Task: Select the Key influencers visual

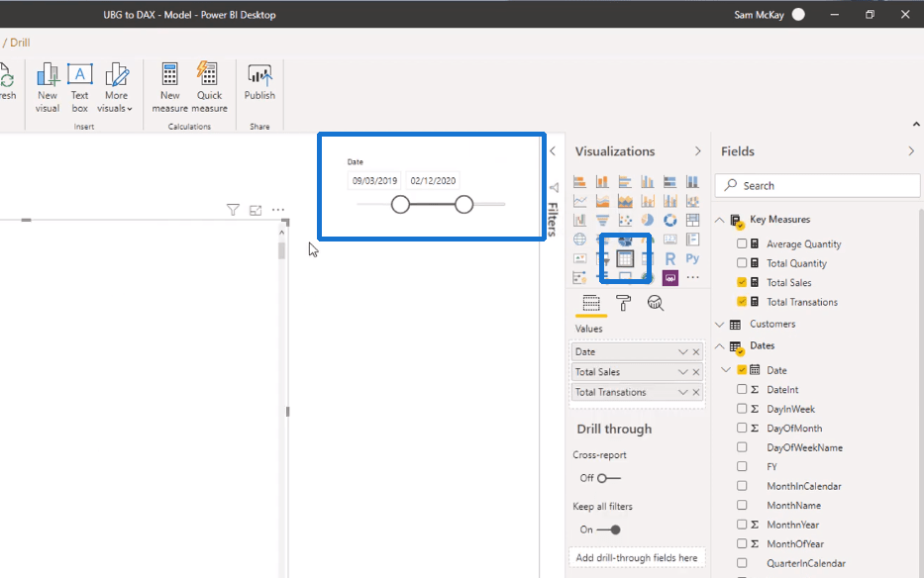Action: coord(580,277)
